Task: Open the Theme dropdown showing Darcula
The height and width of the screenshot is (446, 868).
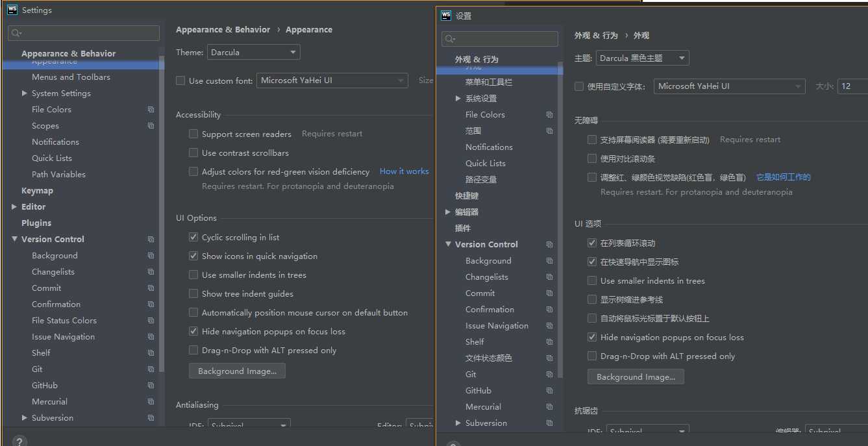Action: point(253,53)
